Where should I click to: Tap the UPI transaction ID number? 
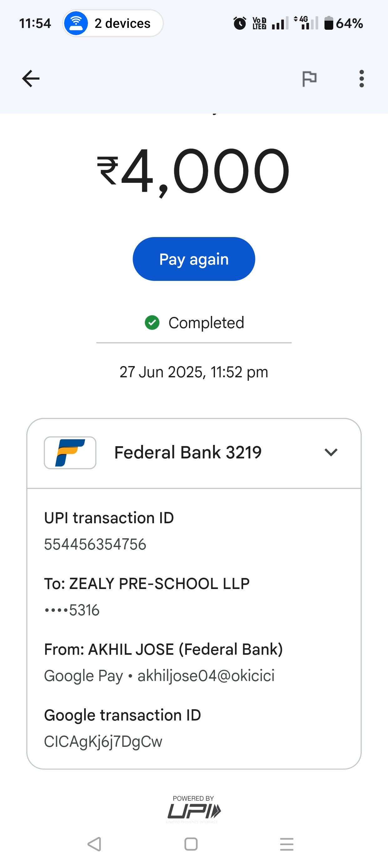click(95, 544)
